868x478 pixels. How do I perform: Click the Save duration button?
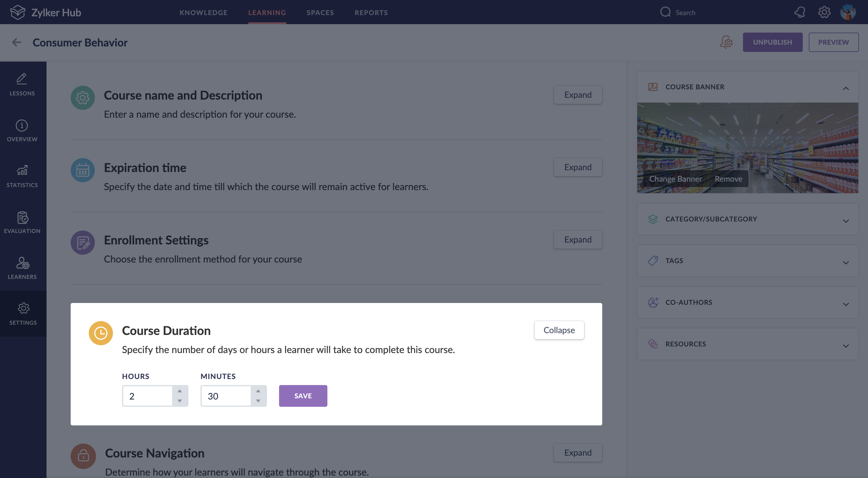click(303, 396)
